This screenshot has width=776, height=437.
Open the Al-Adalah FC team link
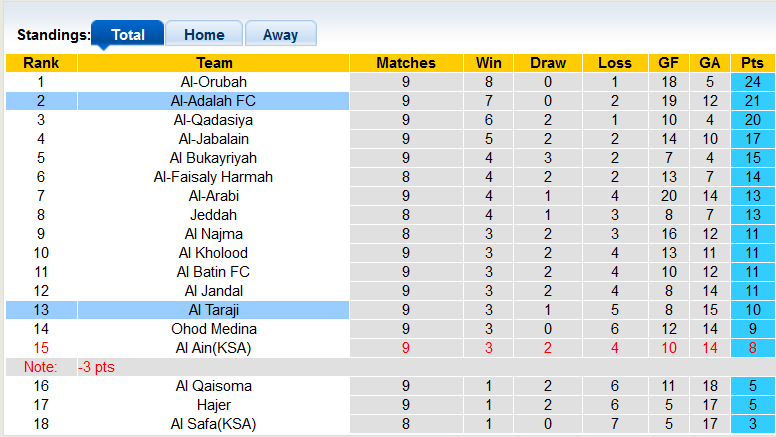pyautogui.click(x=213, y=101)
